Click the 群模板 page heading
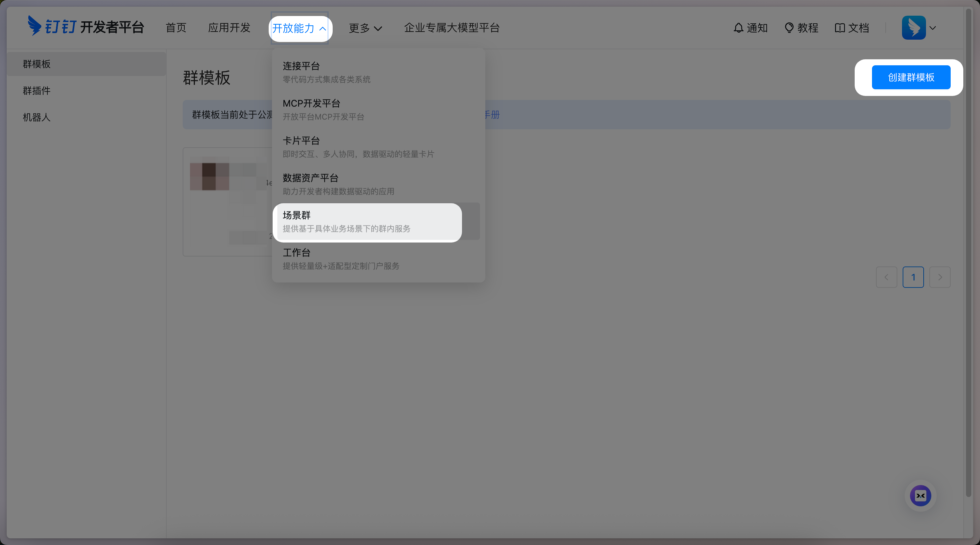Screen dimensions: 980x545 point(207,78)
